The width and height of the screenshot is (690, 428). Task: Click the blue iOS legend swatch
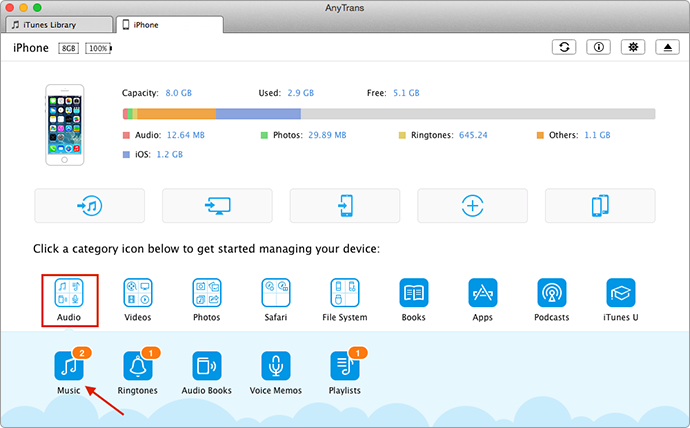coord(126,154)
